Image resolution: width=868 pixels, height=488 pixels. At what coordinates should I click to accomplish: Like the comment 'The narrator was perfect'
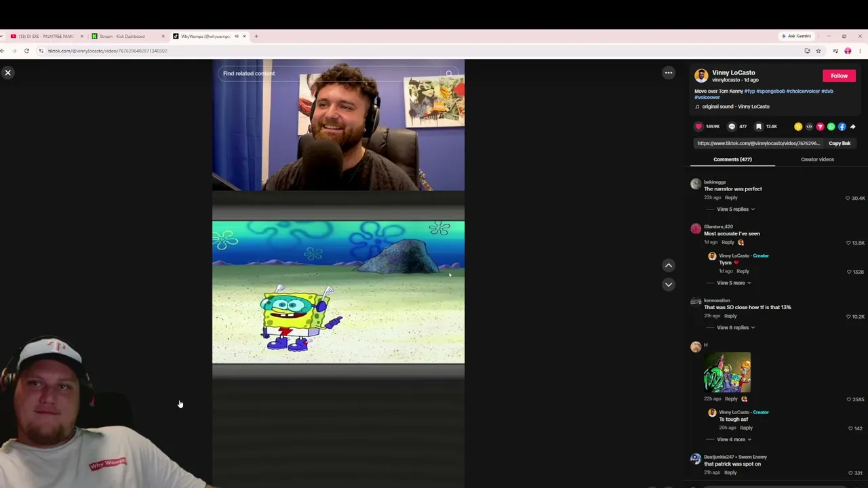[848, 199]
